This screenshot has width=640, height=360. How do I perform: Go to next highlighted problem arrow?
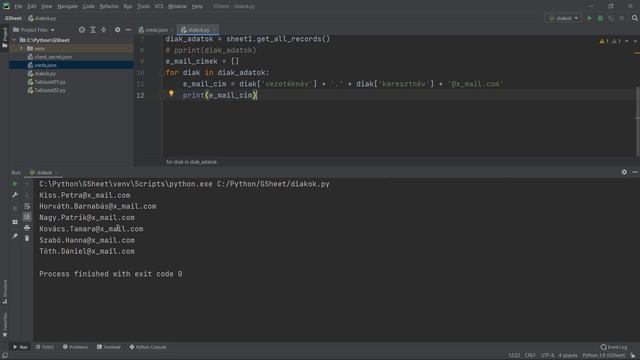tap(635, 41)
